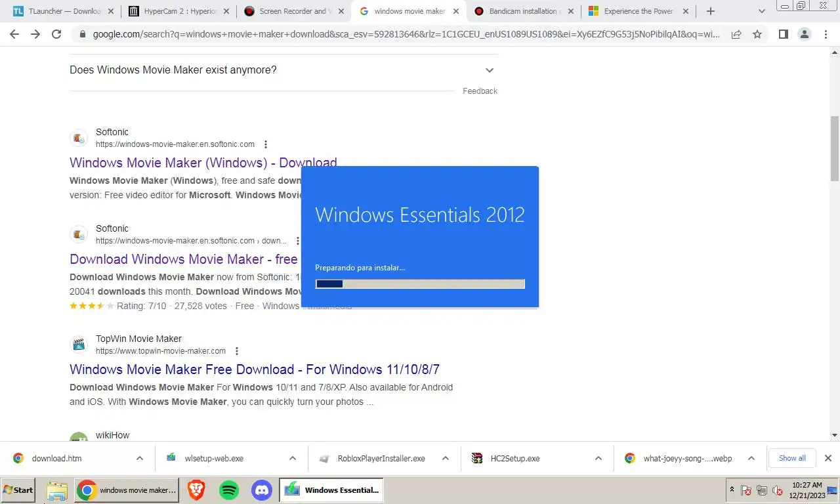Click the Feedback link

click(x=480, y=91)
